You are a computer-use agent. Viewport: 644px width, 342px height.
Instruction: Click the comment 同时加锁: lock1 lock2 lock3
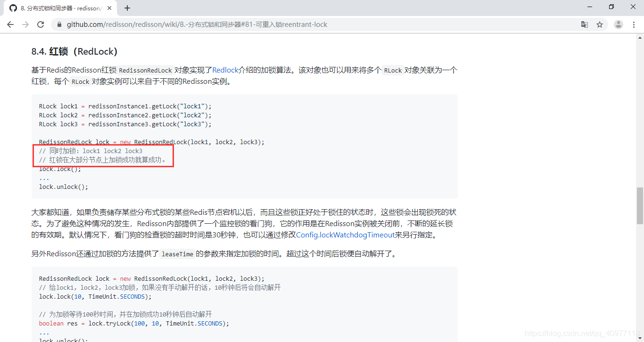tap(91, 151)
